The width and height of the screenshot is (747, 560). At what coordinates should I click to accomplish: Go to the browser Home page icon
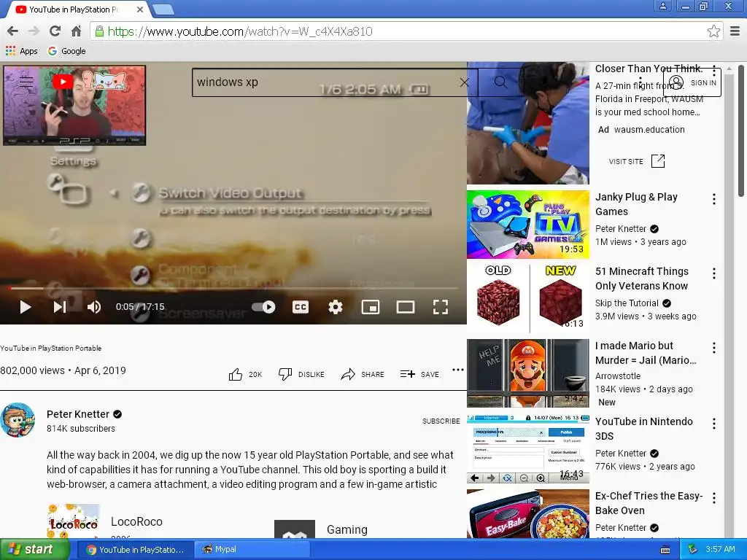tap(76, 31)
